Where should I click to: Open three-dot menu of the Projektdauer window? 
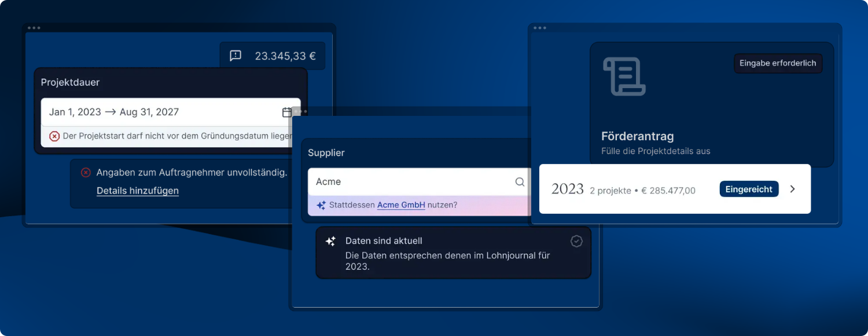pyautogui.click(x=34, y=28)
